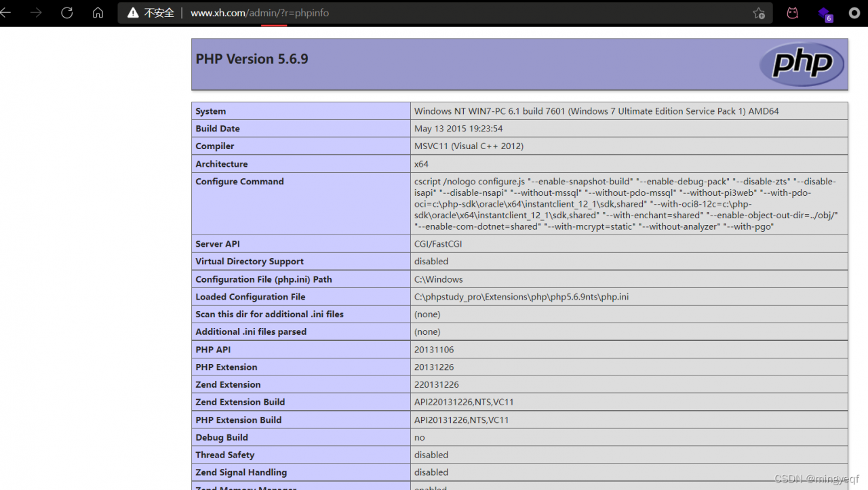
Task: Select the '20131226' PHP Extension value
Action: tap(434, 367)
